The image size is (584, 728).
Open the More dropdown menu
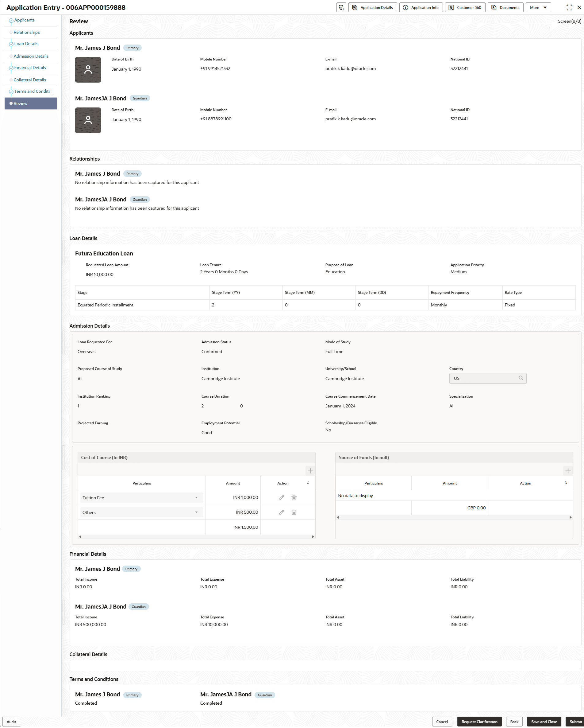(538, 7)
